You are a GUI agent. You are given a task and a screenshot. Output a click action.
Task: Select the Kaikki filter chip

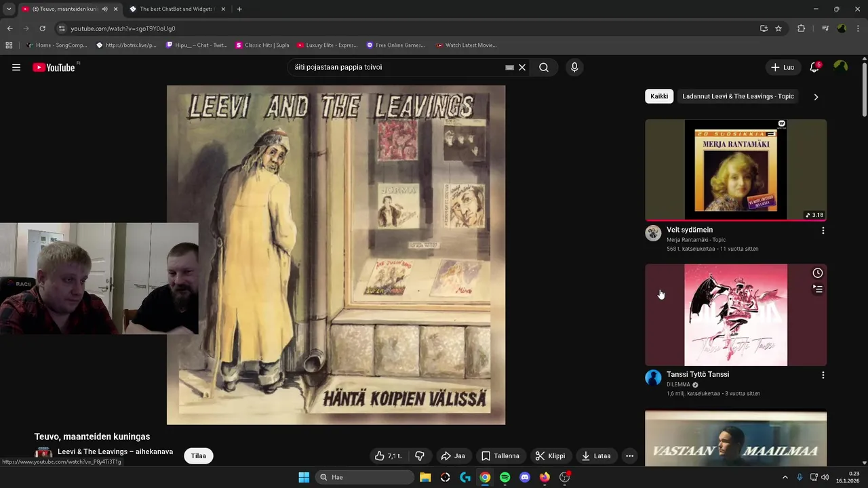(x=659, y=96)
